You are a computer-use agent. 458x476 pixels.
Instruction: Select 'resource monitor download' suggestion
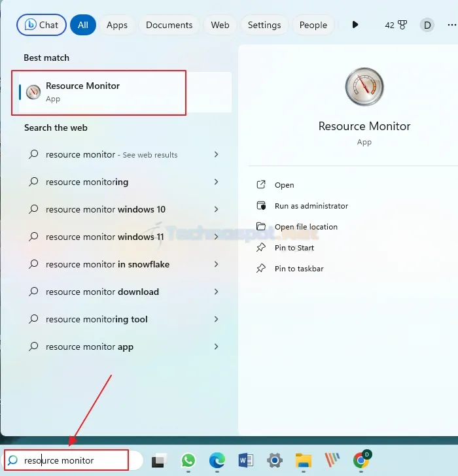pos(124,292)
